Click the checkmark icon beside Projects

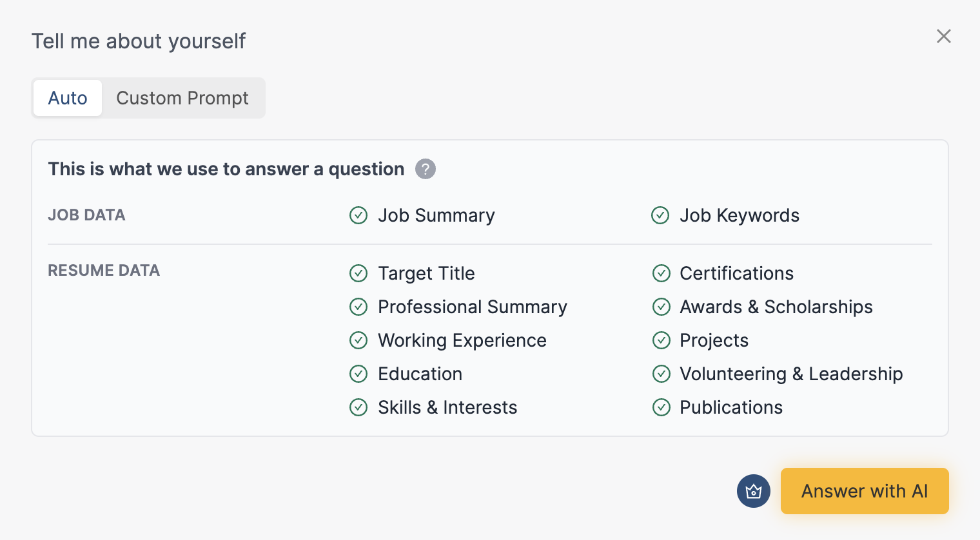(x=661, y=340)
